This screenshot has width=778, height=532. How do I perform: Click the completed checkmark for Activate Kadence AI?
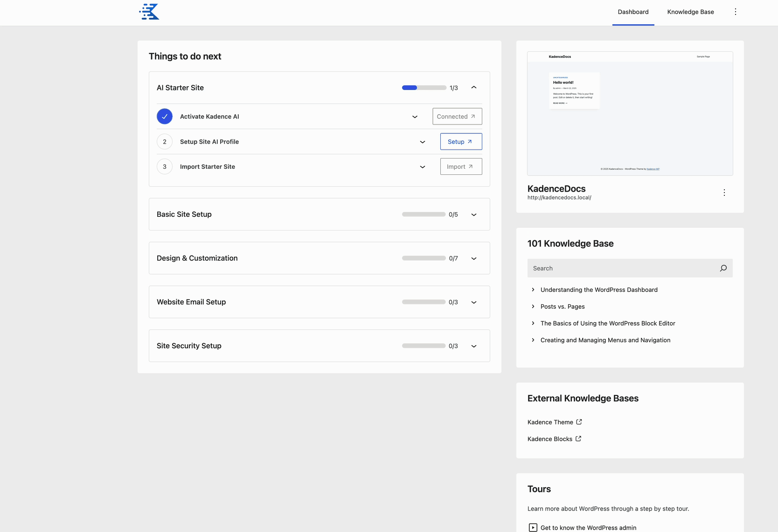tap(165, 117)
